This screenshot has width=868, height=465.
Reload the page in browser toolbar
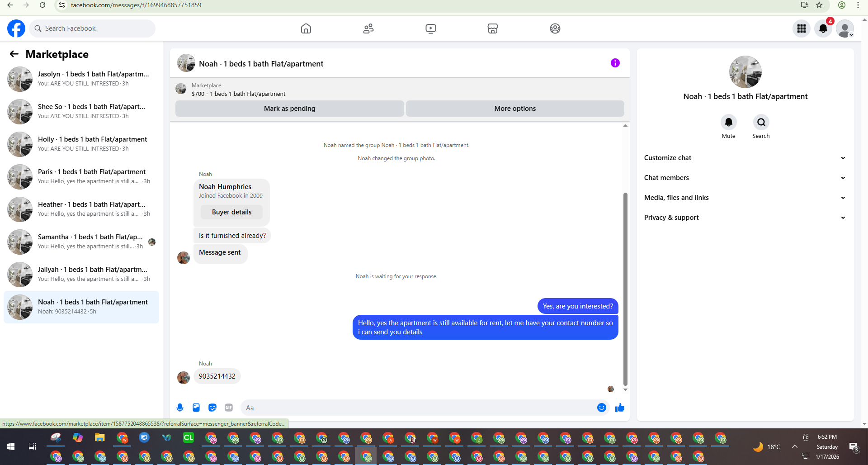pyautogui.click(x=42, y=5)
